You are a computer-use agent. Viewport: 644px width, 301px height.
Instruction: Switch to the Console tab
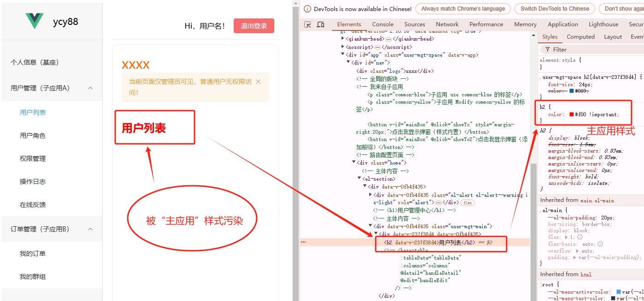coord(383,24)
